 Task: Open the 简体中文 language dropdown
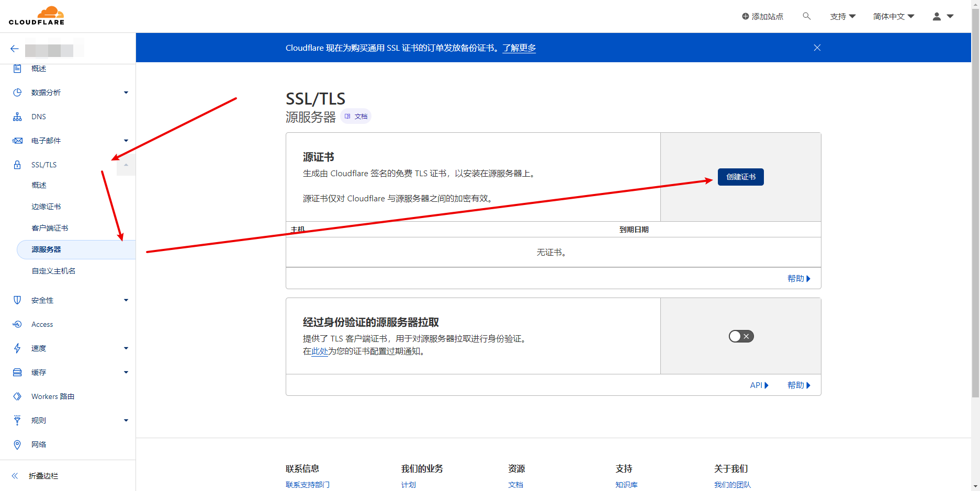pyautogui.click(x=894, y=17)
